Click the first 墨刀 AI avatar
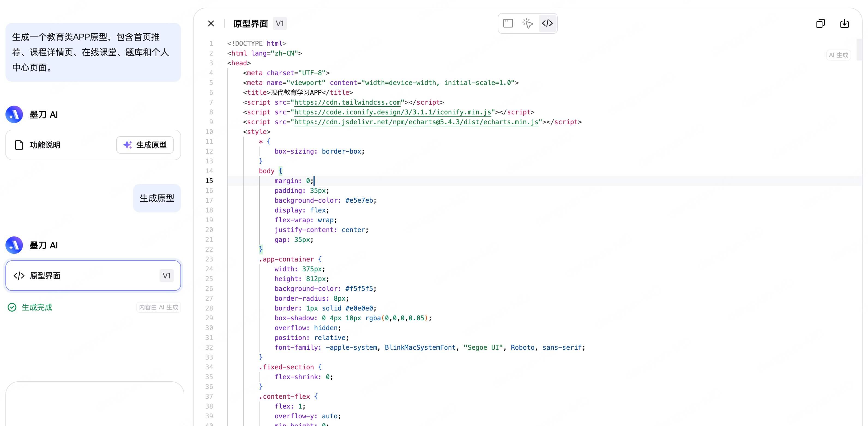Image resolution: width=868 pixels, height=426 pixels. coord(14,114)
